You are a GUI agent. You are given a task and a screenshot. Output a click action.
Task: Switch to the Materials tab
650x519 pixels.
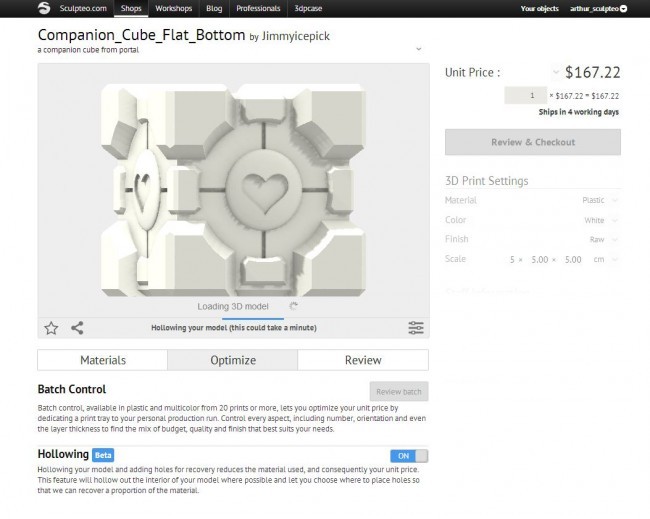pyautogui.click(x=103, y=360)
